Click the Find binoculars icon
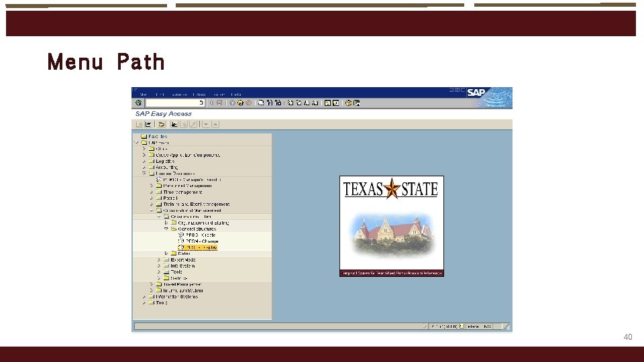This screenshot has height=362, width=644. click(x=270, y=103)
